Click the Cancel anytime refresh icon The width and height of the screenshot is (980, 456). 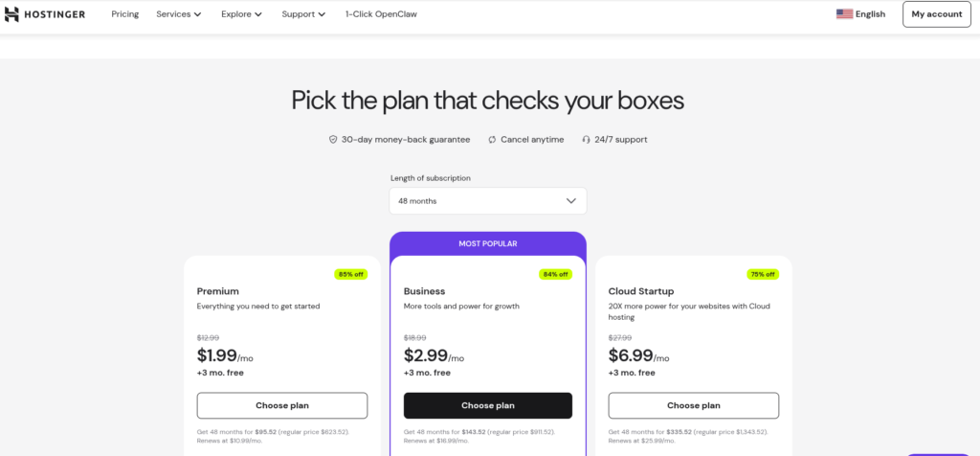click(492, 139)
